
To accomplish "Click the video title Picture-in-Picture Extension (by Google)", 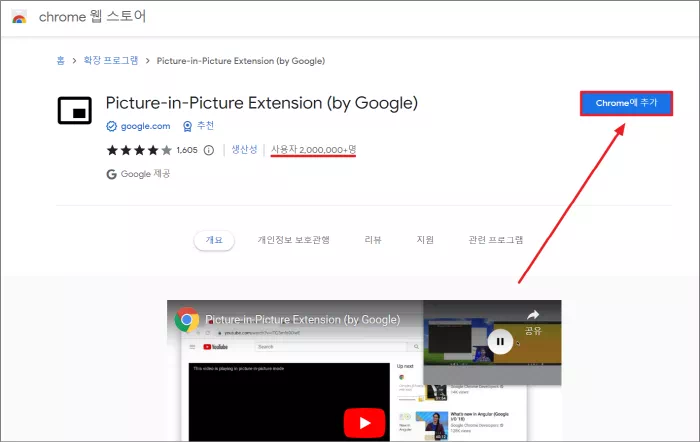I will [x=303, y=320].
